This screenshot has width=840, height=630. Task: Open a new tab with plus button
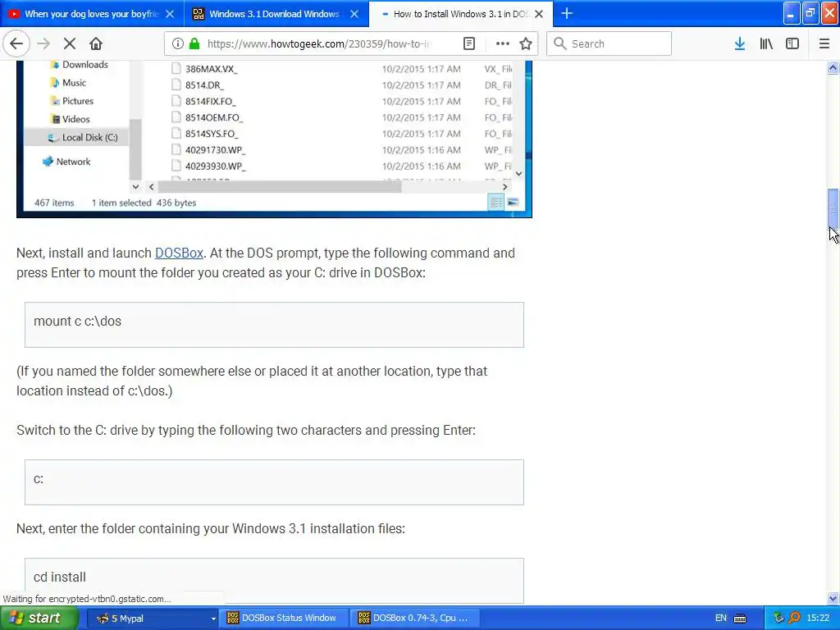[x=566, y=13]
